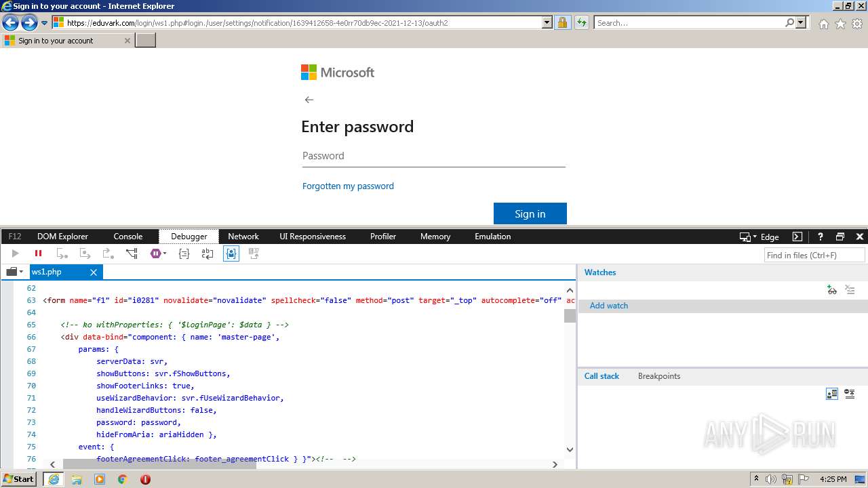
Task: Switch to the DOM Explorer tab
Action: (x=62, y=237)
